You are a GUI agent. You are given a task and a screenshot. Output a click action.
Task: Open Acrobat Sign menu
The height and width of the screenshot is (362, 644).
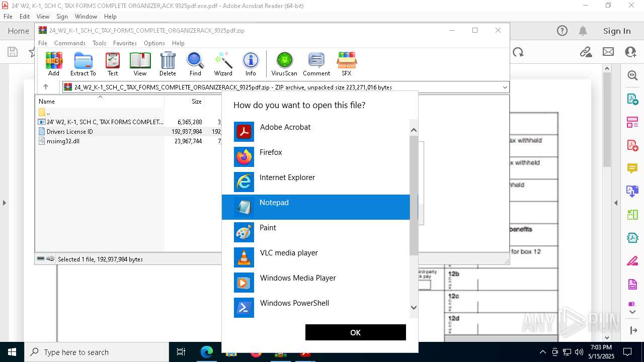tap(62, 17)
